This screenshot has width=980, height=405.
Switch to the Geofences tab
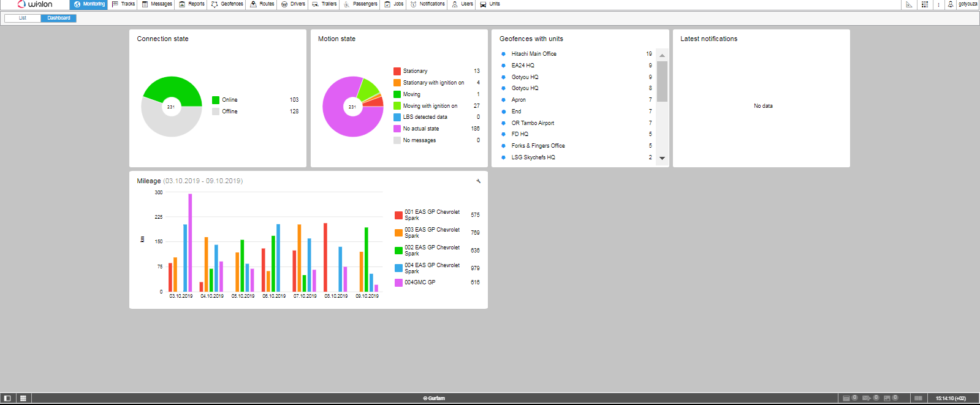[x=227, y=4]
